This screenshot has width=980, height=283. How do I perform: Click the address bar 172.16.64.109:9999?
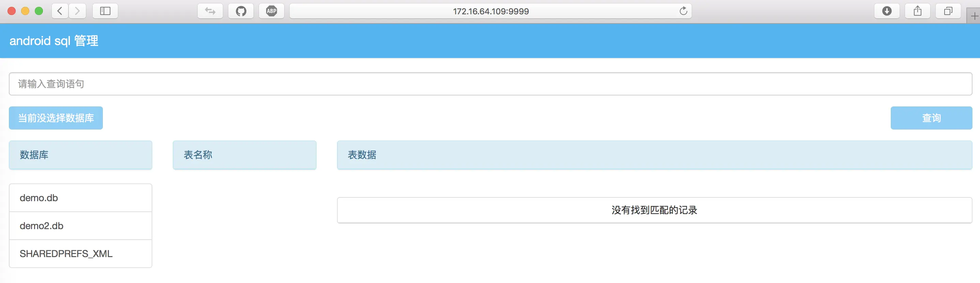(490, 11)
